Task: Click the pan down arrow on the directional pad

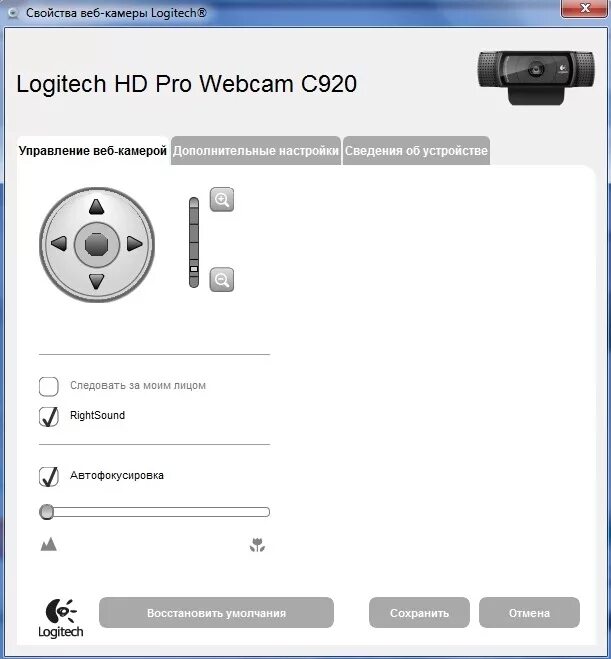Action: (96, 282)
